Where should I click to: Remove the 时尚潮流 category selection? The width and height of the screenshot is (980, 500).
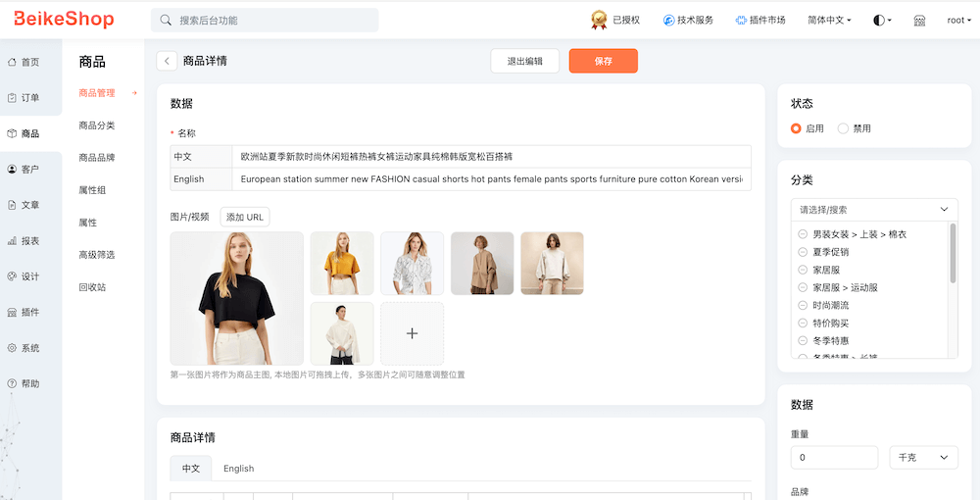pos(803,305)
